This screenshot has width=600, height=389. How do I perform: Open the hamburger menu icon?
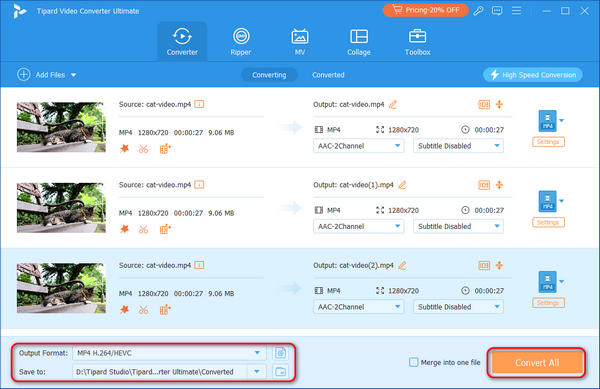coord(516,11)
